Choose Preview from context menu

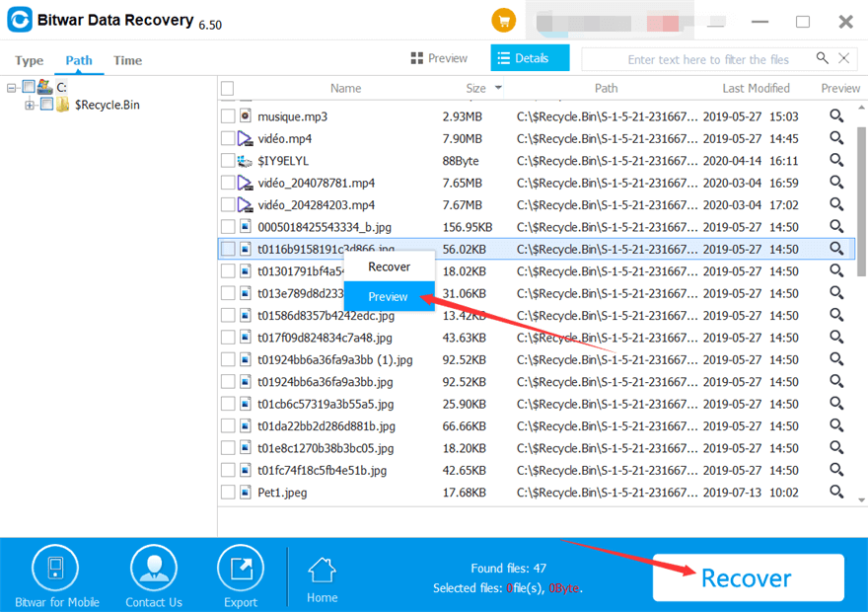390,296
